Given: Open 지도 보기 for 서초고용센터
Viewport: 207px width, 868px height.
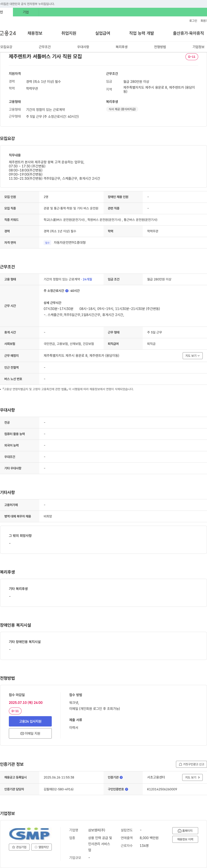Looking at the screenshot, I should pyautogui.click(x=192, y=777).
